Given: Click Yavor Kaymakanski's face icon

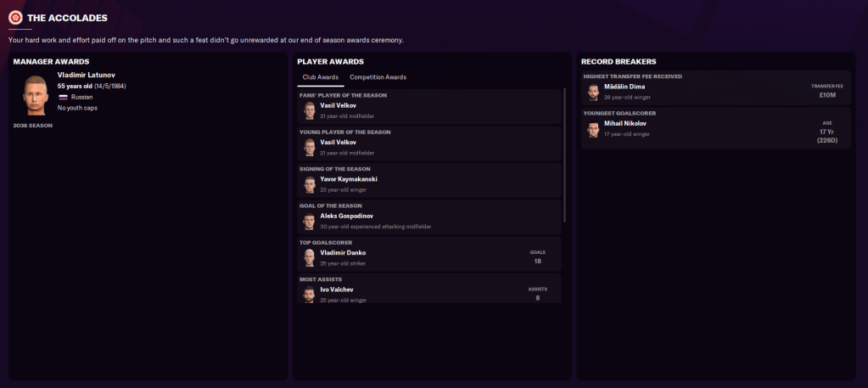Looking at the screenshot, I should (310, 184).
